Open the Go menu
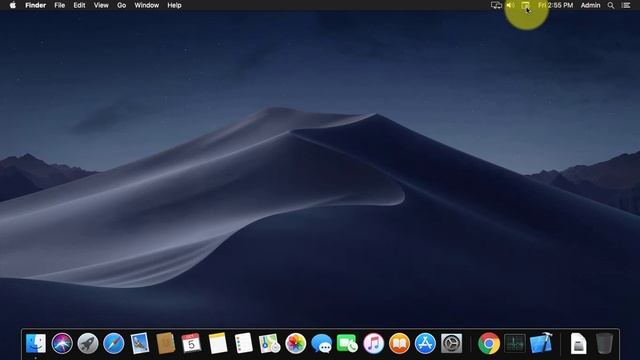Viewport: 640px width, 360px height. click(x=122, y=5)
